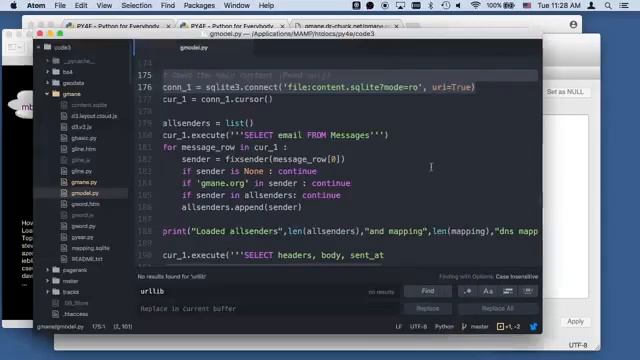Click the Replace button
The height and width of the screenshot is (360, 640).
428,309
